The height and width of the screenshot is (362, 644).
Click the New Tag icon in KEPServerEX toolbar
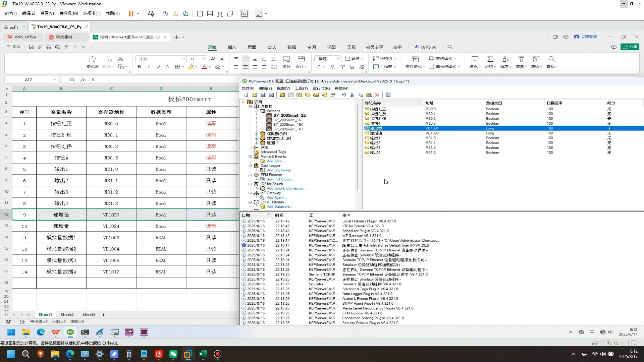pyautogui.click(x=308, y=95)
